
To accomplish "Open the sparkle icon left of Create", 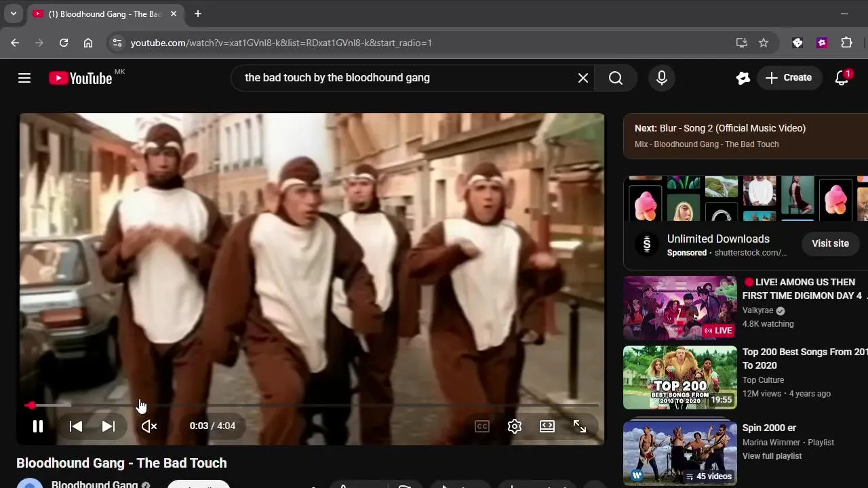I will click(743, 78).
